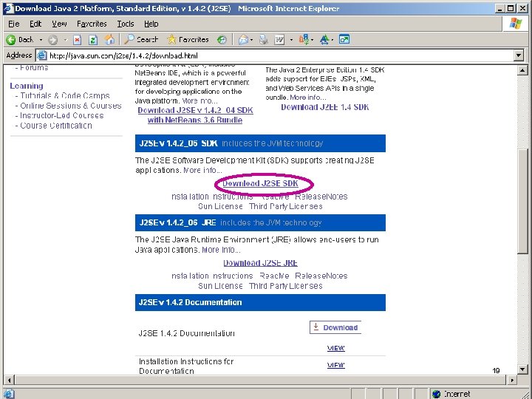
Task: Click ReadMe link under the JRE section
Action: (274, 276)
